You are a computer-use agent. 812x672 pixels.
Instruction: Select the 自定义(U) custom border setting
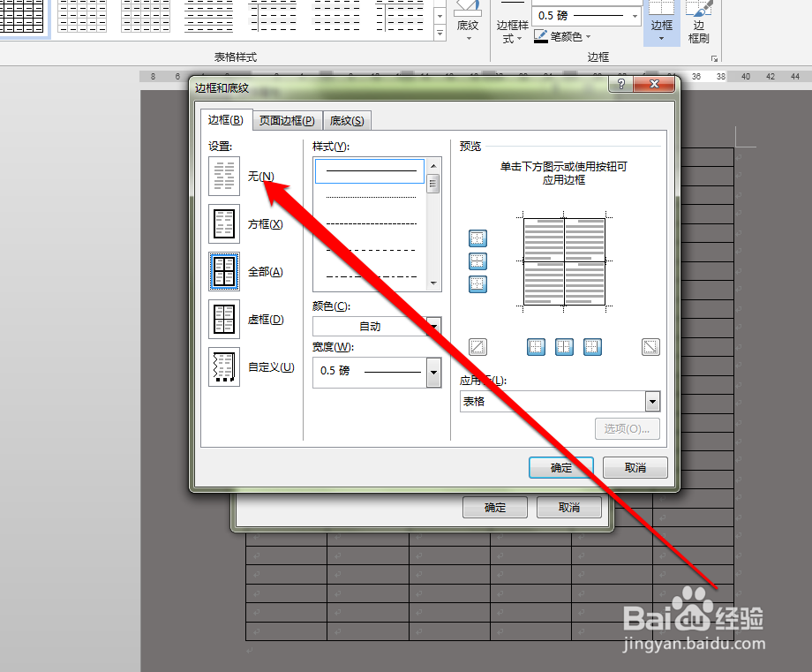point(223,366)
